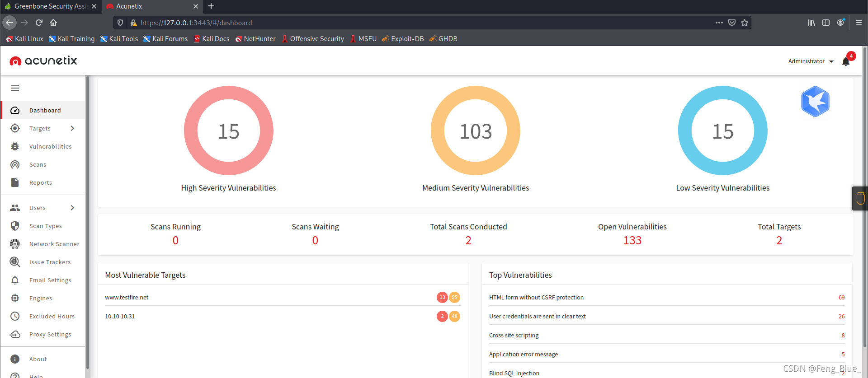Click the Issue Trackers icon
This screenshot has width=868, height=378.
point(15,262)
